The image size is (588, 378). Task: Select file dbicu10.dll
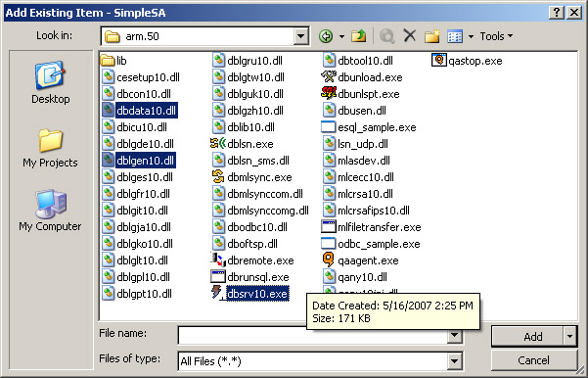135,127
